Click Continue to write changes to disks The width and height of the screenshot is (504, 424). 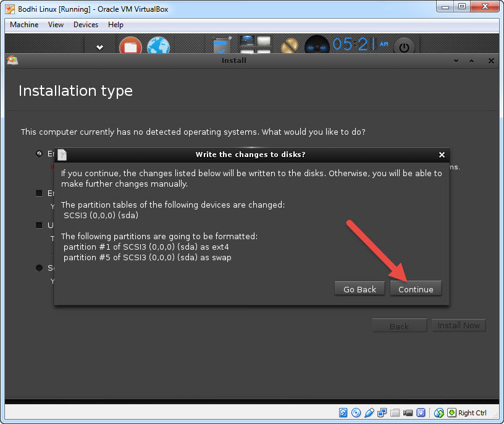416,289
